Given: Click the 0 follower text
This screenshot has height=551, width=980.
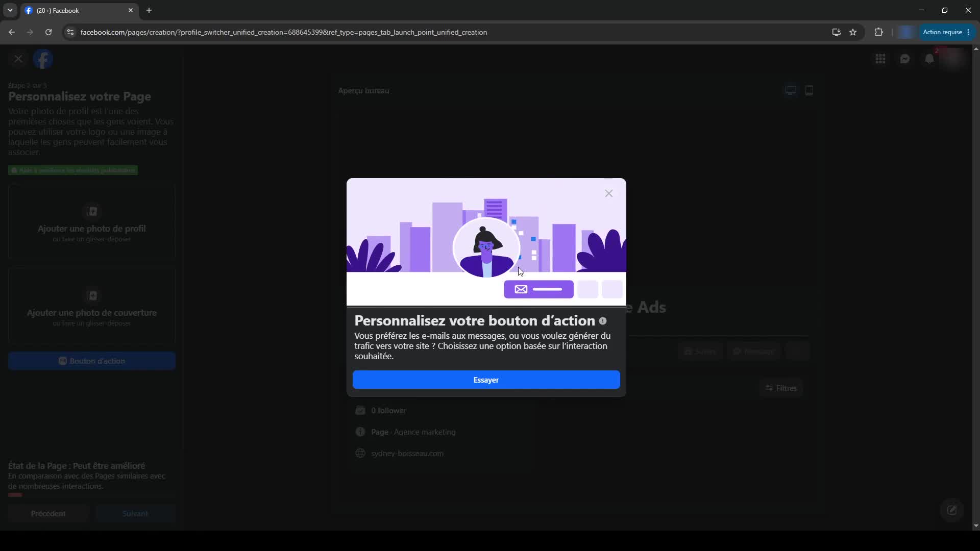Looking at the screenshot, I should coord(388,410).
